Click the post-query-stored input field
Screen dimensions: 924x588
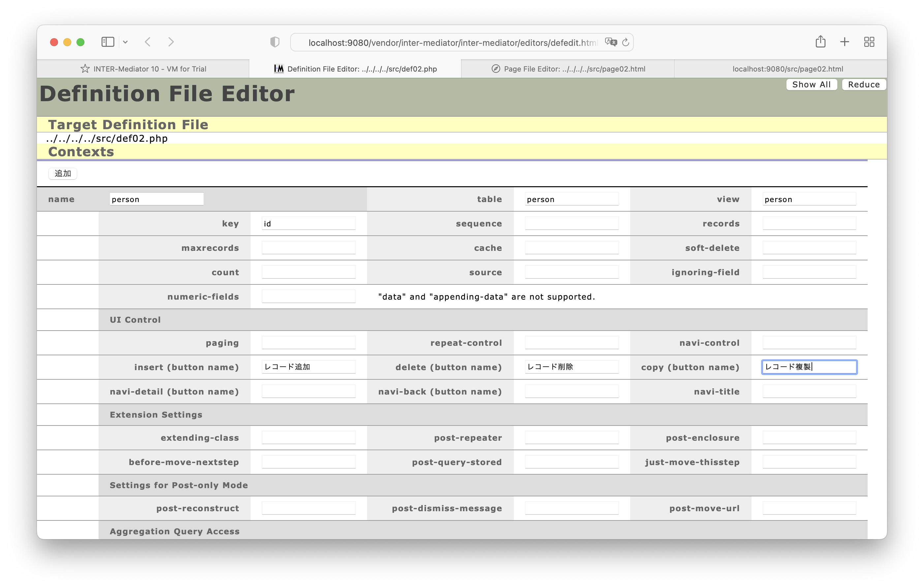pos(572,462)
